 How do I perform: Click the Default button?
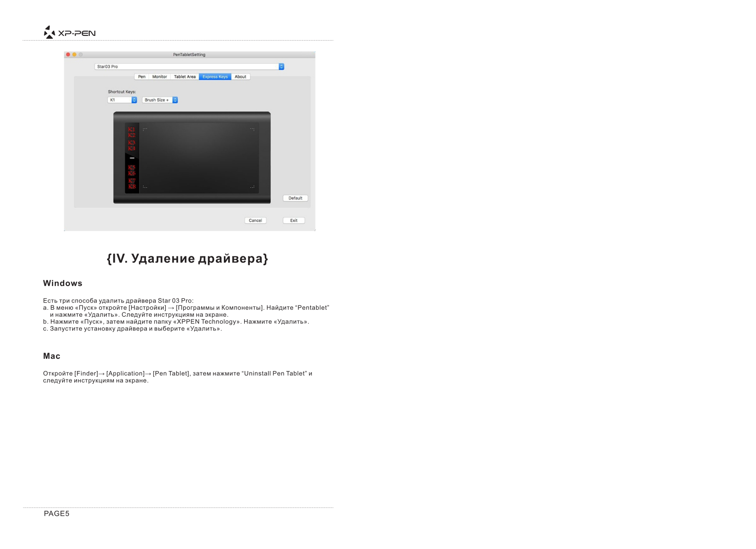tap(295, 198)
